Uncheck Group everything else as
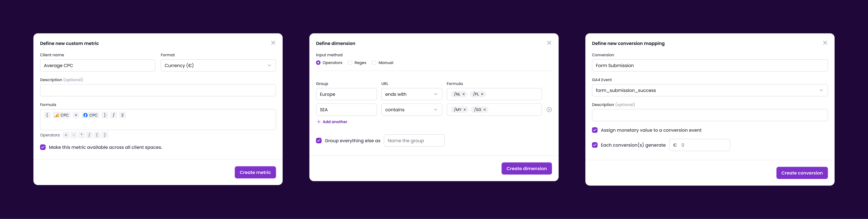 click(319, 140)
